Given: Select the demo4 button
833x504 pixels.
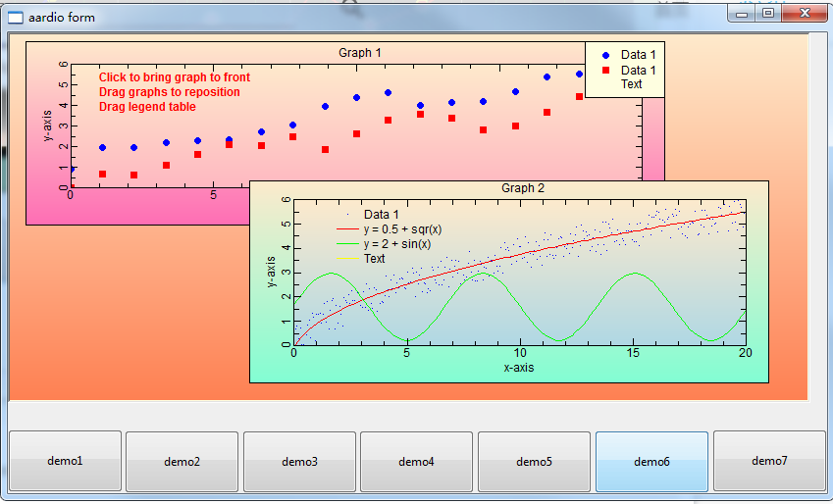Looking at the screenshot, I should point(416,462).
